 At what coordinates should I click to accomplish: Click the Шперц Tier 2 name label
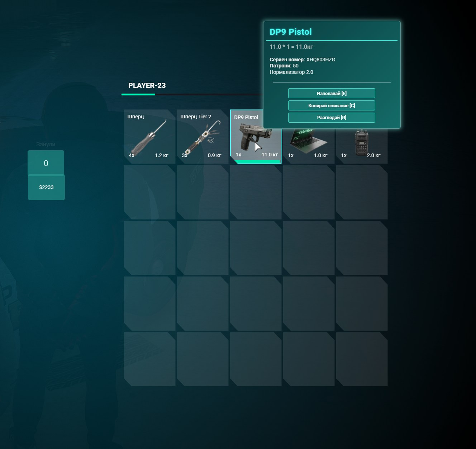click(x=196, y=117)
